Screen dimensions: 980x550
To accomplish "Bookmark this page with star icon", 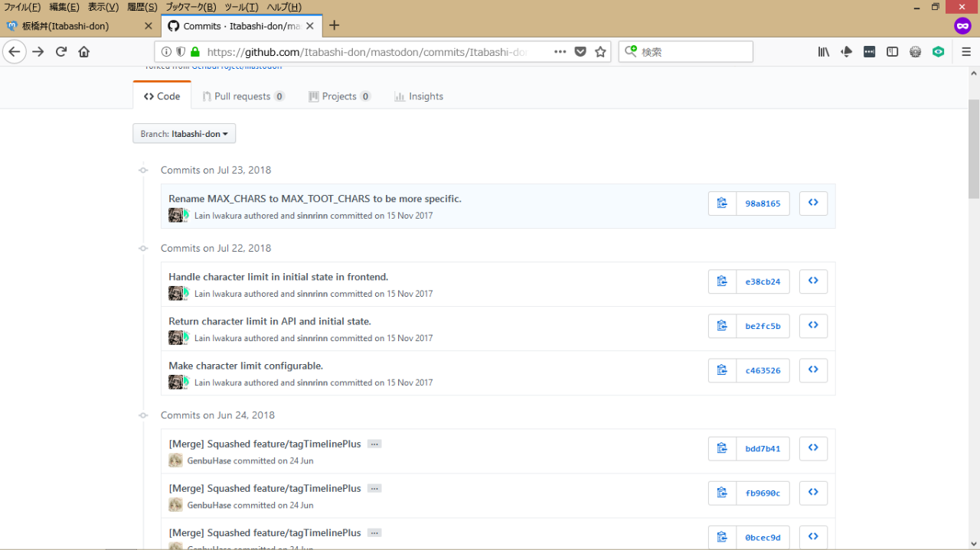I will [600, 52].
